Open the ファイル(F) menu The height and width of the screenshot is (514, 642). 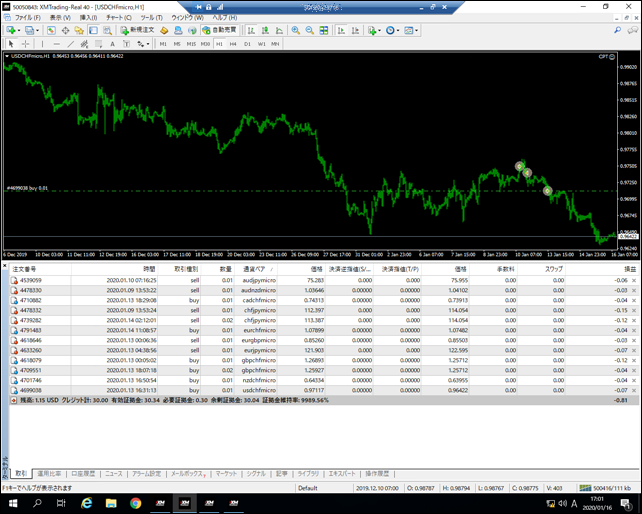(x=27, y=18)
